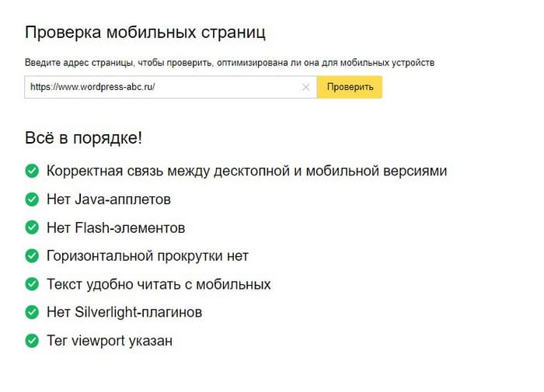This screenshot has height=392, width=544.
Task: Clear the URL field with X icon
Action: click(305, 88)
